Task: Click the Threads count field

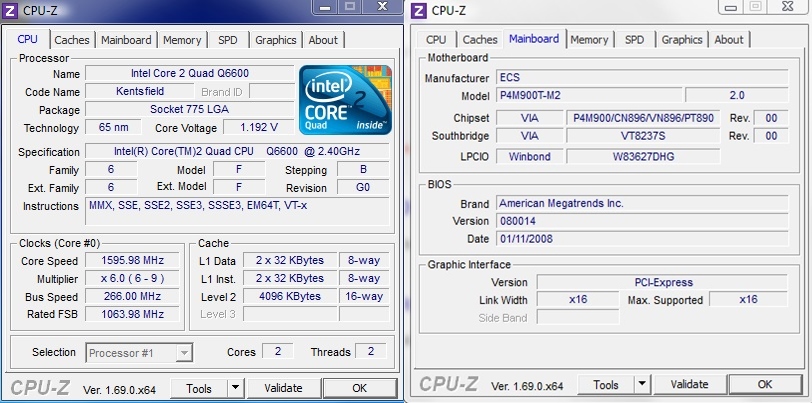Action: click(371, 351)
